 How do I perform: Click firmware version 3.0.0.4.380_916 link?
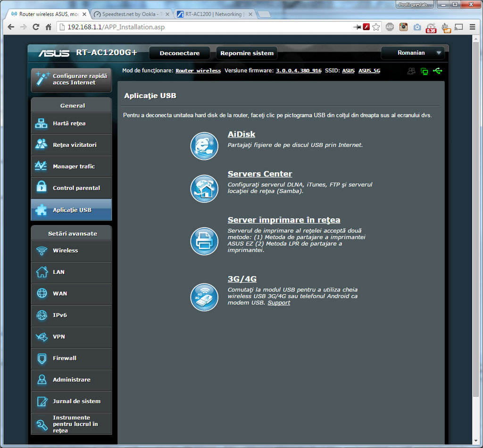[299, 71]
